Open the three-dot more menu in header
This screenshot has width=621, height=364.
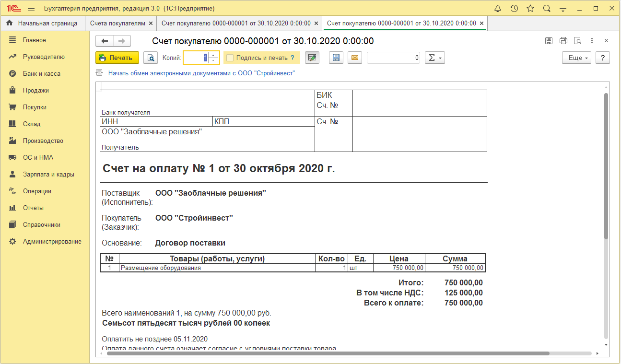click(x=592, y=41)
